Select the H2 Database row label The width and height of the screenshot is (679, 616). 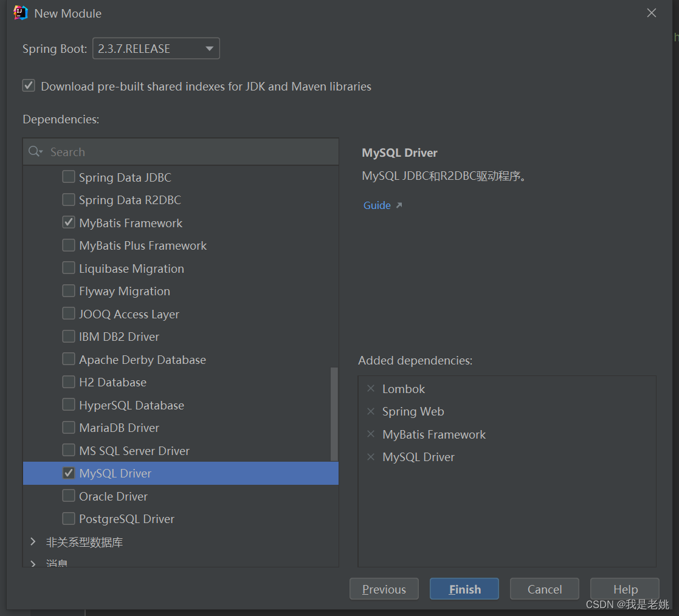[112, 382]
